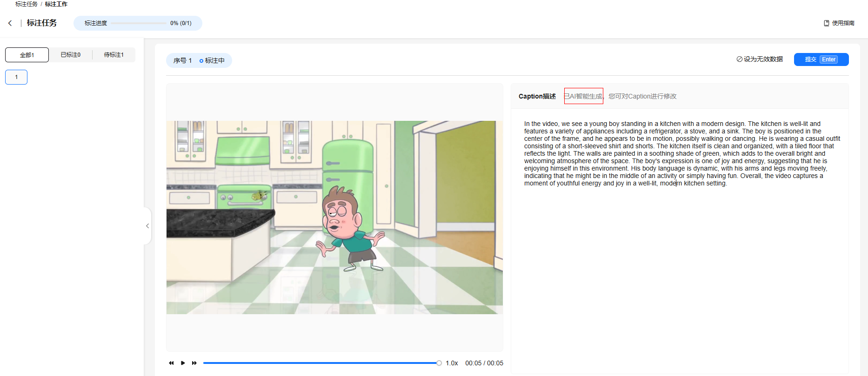Click the fast-forward playback icon
Viewport: 868px width, 376px height.
pyautogui.click(x=194, y=363)
